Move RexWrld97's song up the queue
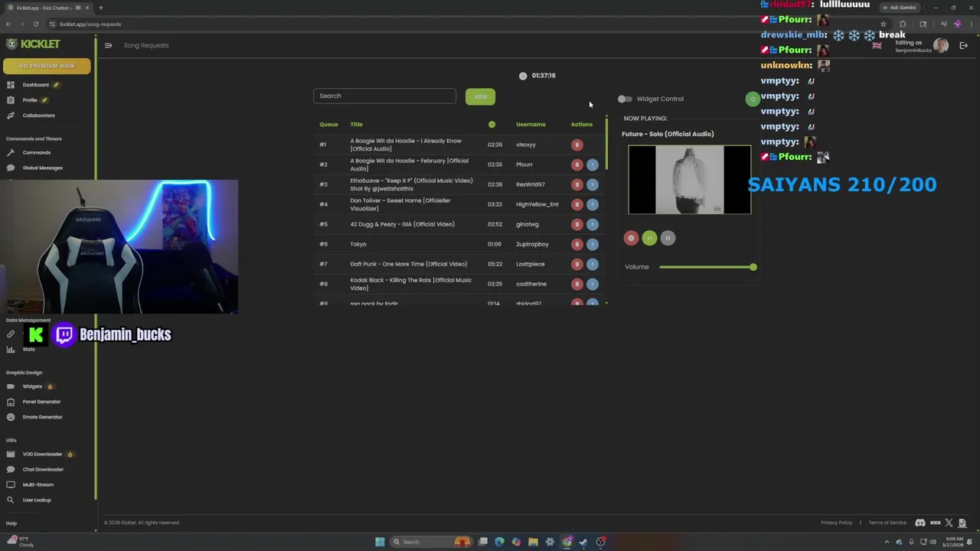 coord(592,184)
